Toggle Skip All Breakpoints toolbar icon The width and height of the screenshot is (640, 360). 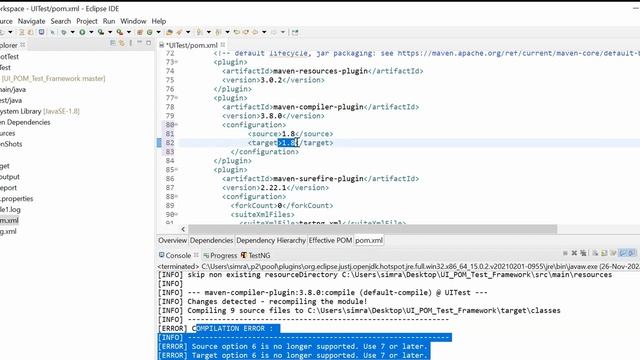coord(53,32)
